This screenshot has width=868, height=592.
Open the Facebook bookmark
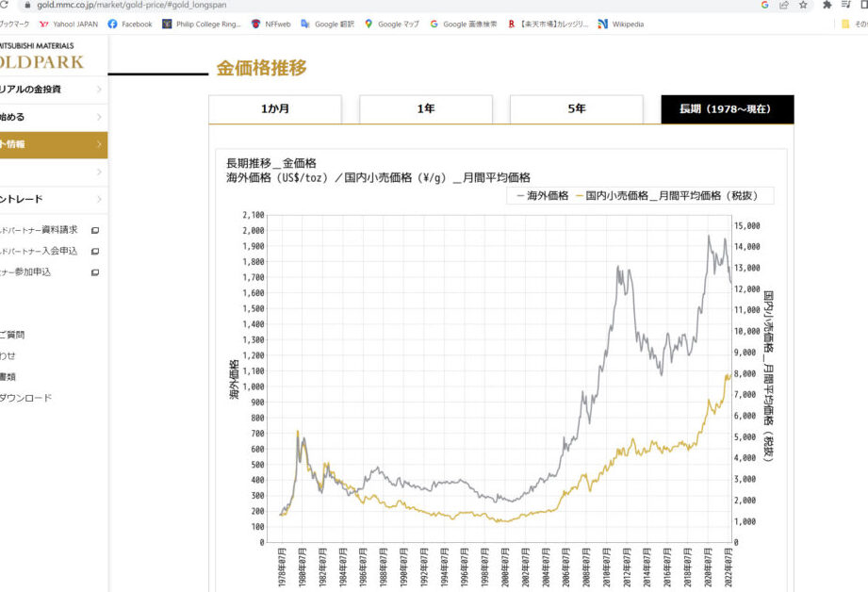coord(130,25)
